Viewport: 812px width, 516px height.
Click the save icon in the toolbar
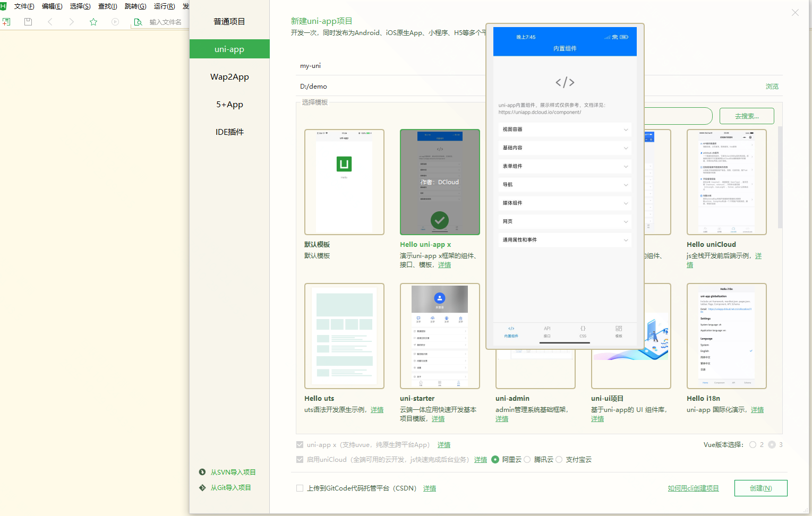pyautogui.click(x=28, y=22)
